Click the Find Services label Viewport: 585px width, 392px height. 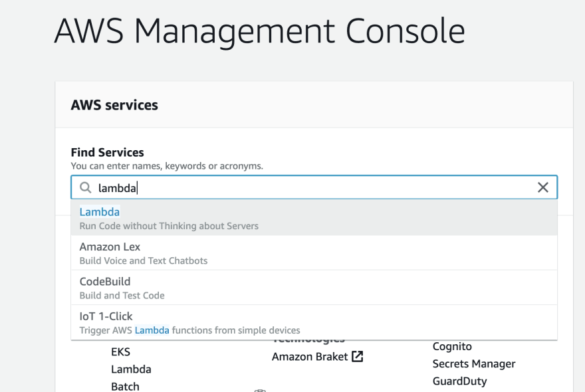coord(108,152)
